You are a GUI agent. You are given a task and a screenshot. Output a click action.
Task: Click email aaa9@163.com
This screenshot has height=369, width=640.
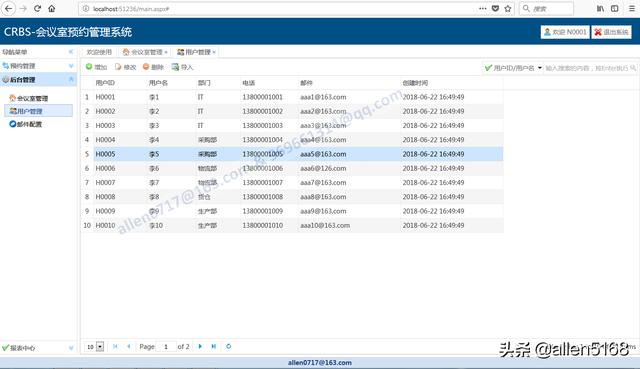click(323, 211)
